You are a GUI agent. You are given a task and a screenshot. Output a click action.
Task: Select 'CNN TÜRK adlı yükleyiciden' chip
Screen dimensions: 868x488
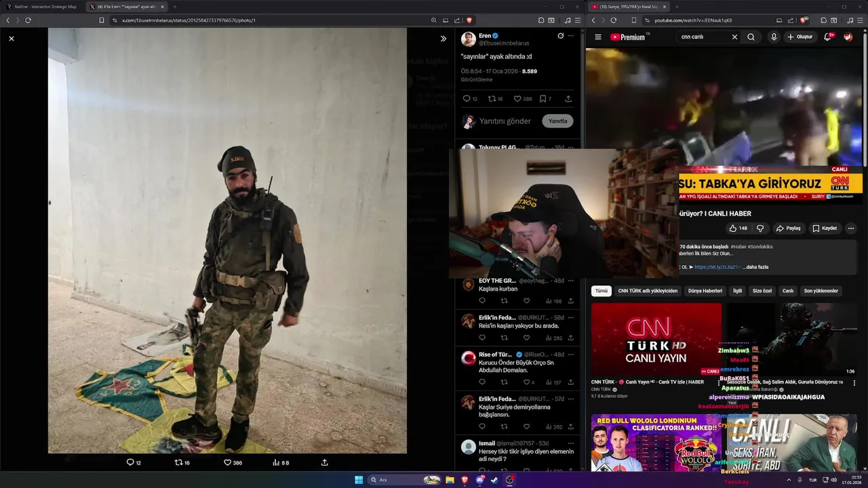click(648, 291)
